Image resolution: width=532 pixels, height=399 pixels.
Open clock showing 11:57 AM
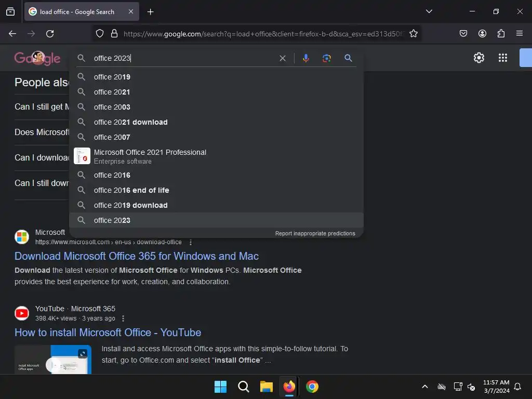[x=496, y=387]
